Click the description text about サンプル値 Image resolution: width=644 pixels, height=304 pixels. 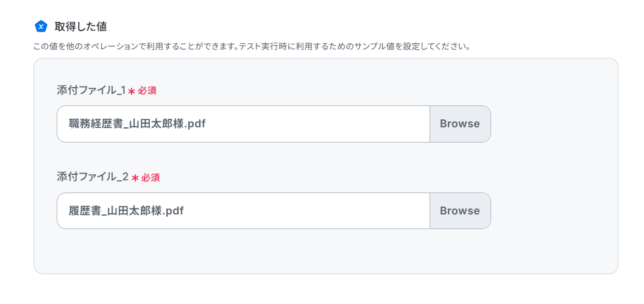(252, 46)
